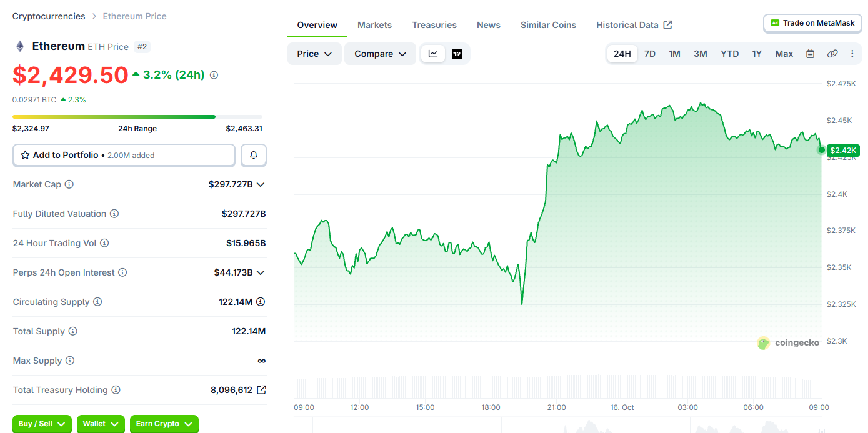
Task: Click the #2 rank badge
Action: (142, 46)
